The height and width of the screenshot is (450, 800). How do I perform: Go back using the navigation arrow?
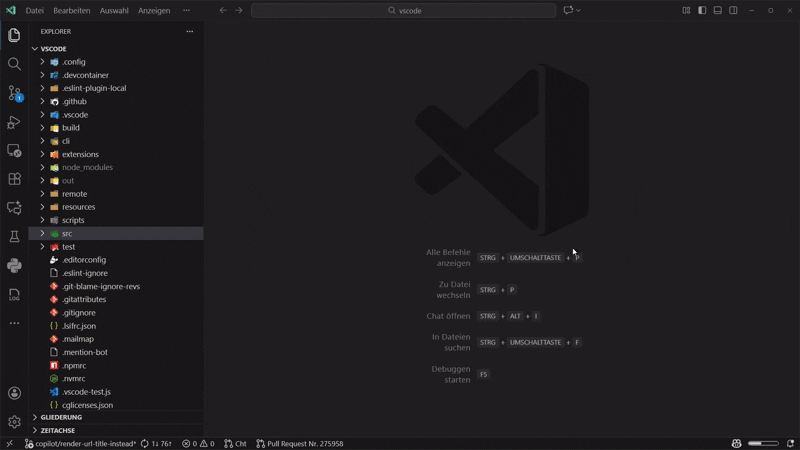223,10
